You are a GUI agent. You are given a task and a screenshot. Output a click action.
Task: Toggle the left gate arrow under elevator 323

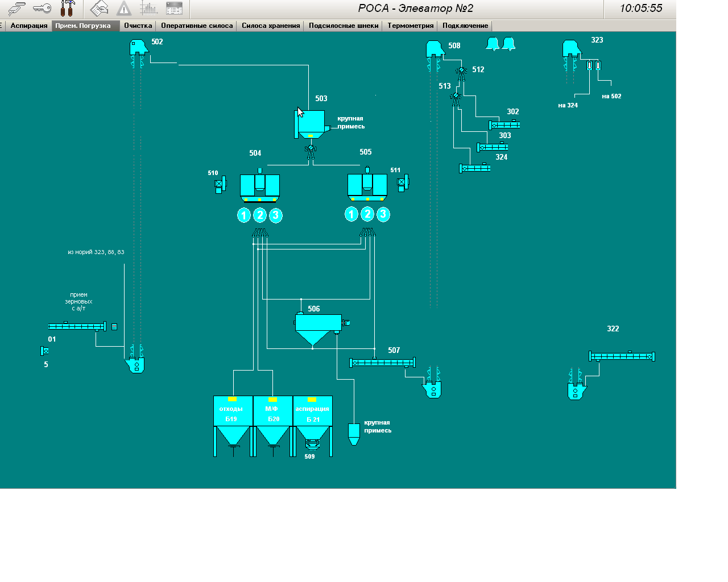click(x=589, y=66)
